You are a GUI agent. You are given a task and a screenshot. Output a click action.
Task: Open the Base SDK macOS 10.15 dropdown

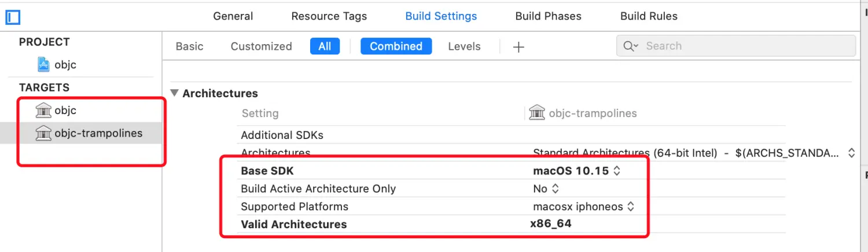(x=577, y=171)
